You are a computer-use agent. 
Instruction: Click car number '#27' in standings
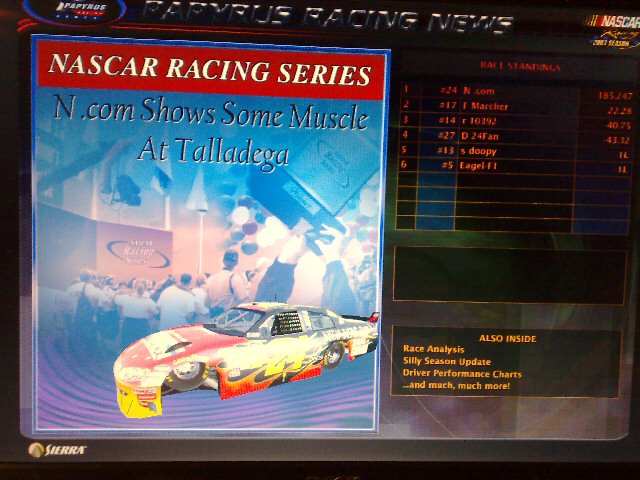(x=447, y=135)
